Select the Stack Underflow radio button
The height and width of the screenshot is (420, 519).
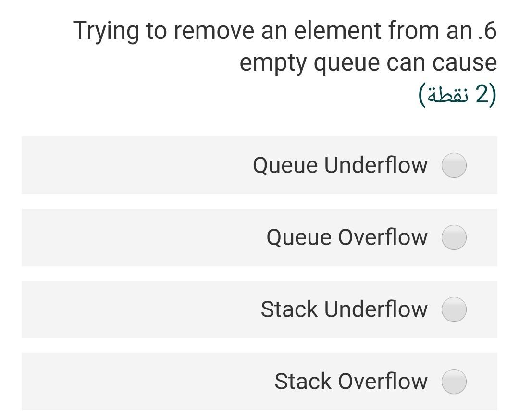[454, 309]
